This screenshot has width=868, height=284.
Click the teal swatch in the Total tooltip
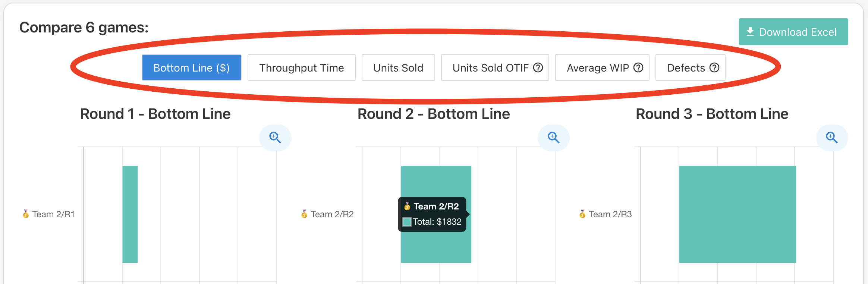pos(407,222)
